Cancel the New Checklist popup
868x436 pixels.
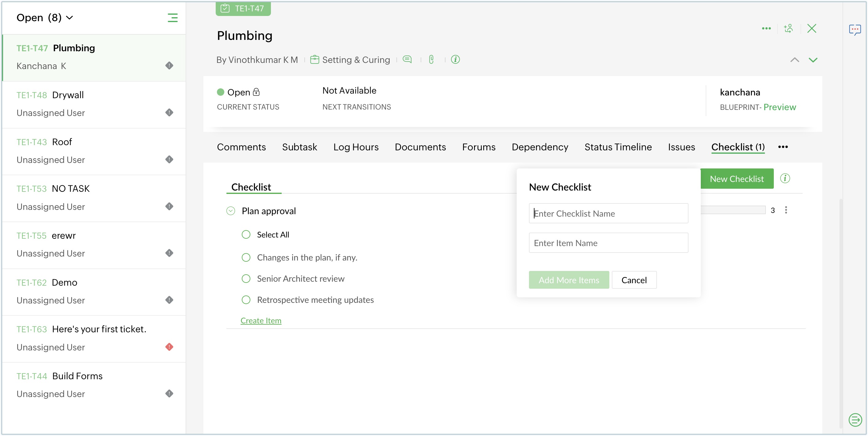[x=634, y=280]
